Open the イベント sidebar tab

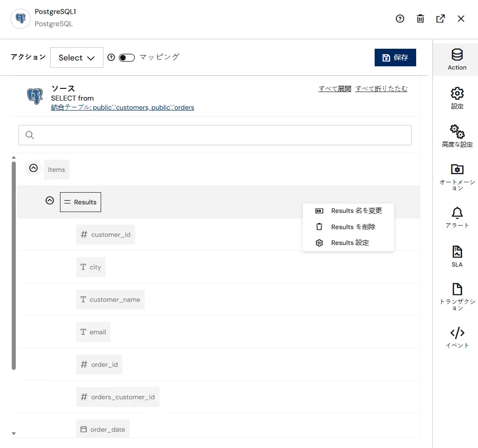457,337
